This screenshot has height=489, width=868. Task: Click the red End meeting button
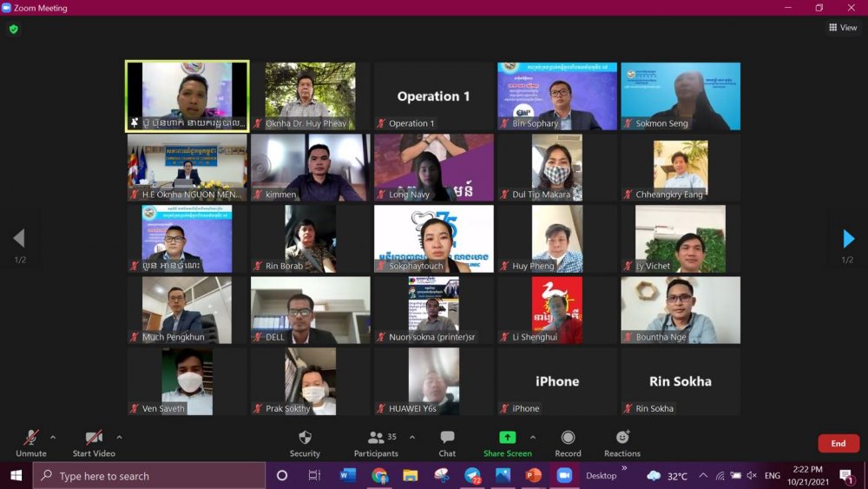(x=838, y=443)
